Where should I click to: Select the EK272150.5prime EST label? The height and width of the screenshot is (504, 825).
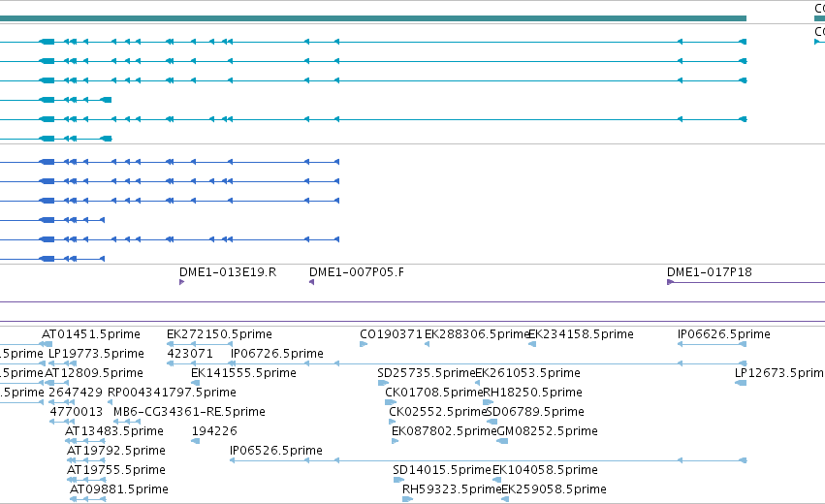point(219,334)
